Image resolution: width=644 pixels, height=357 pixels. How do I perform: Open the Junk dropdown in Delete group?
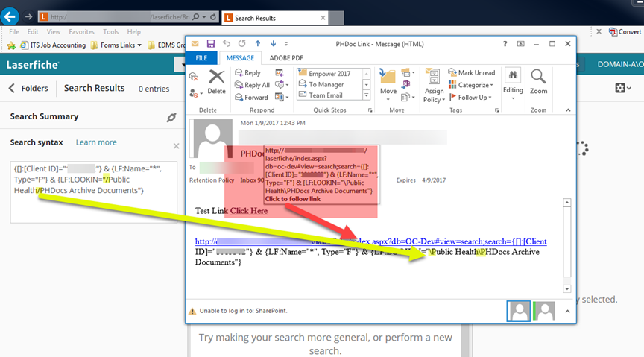tap(196, 94)
